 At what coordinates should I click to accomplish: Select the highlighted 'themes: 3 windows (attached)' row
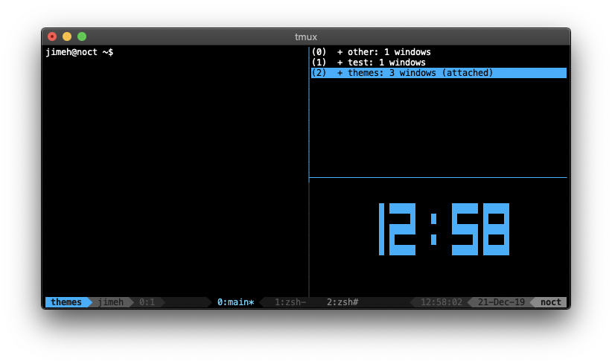[439, 73]
